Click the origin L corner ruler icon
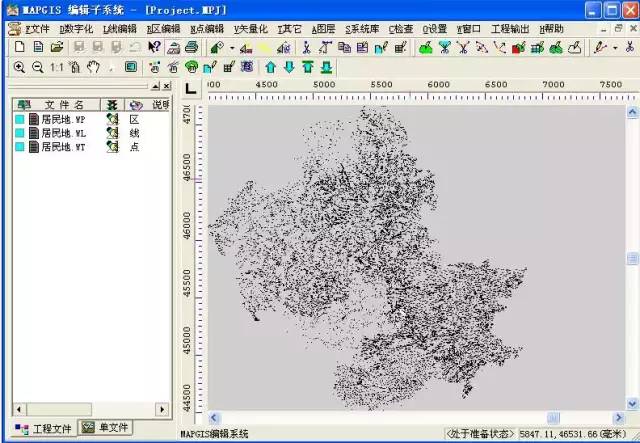This screenshot has height=443, width=640. tap(190, 88)
